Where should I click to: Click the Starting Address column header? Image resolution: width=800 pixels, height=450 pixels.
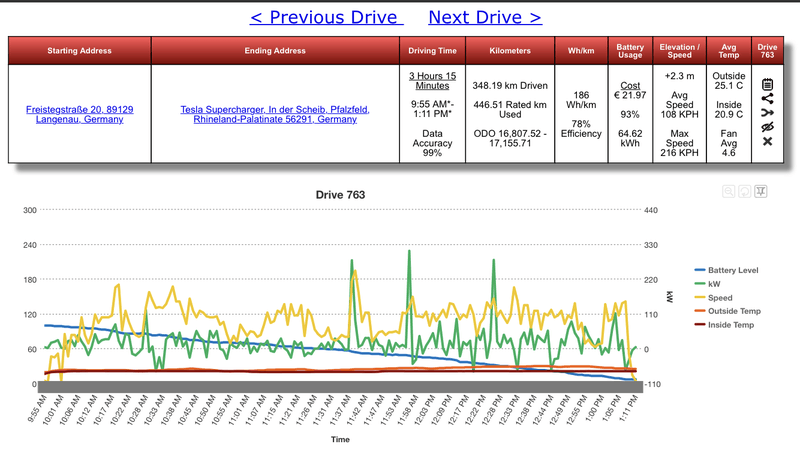[80, 51]
